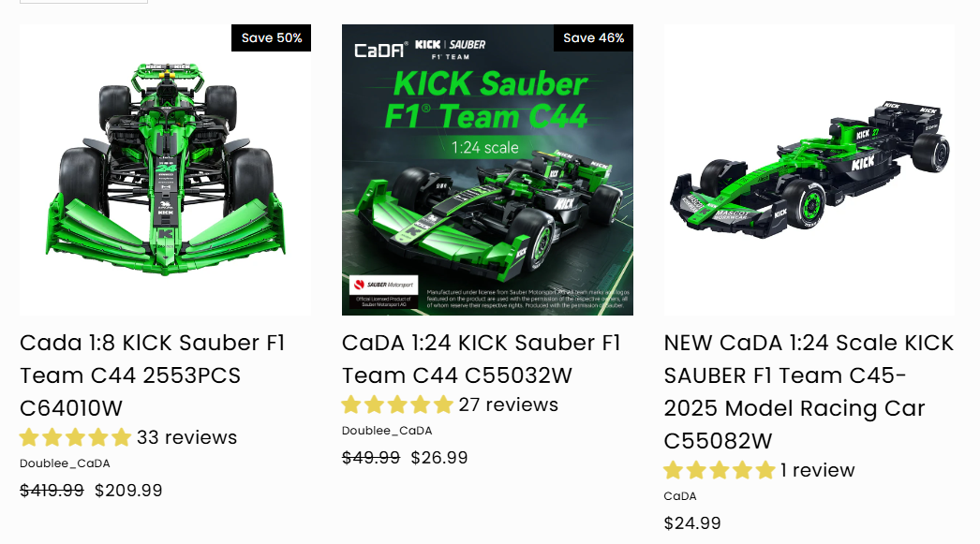This screenshot has width=980, height=544.
Task: Click the $24.99 price
Action: pyautogui.click(x=692, y=523)
